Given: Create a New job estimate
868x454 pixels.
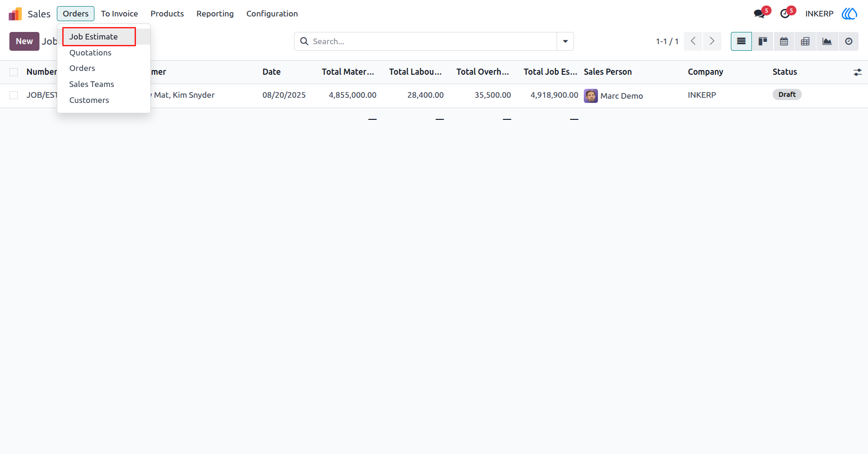Looking at the screenshot, I should pyautogui.click(x=24, y=41).
